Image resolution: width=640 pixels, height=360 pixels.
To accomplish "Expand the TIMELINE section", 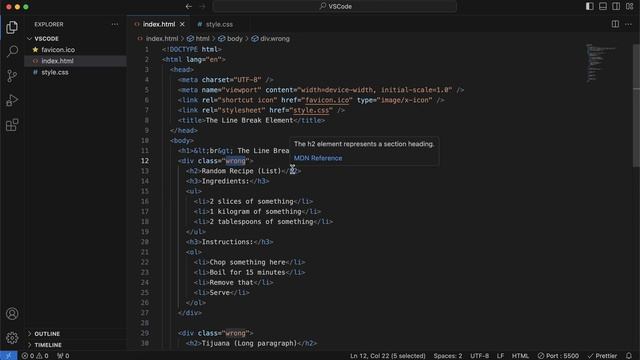I will click(x=48, y=345).
